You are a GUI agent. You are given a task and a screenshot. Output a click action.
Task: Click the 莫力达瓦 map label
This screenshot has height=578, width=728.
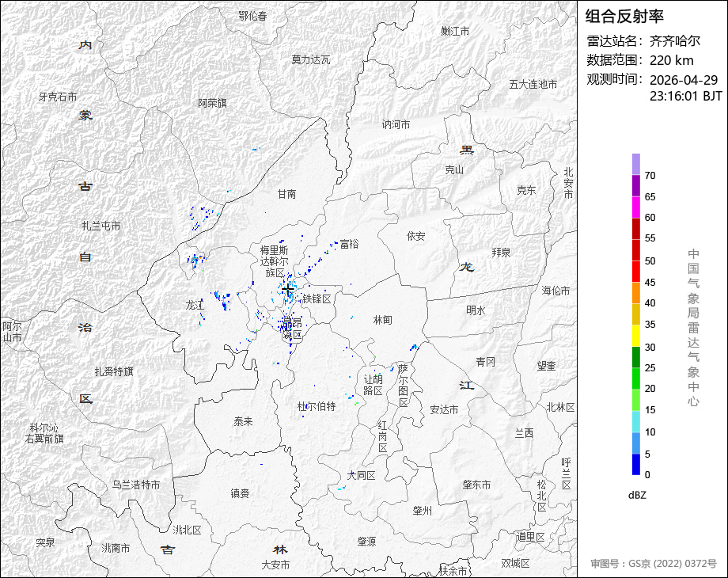pos(311,59)
